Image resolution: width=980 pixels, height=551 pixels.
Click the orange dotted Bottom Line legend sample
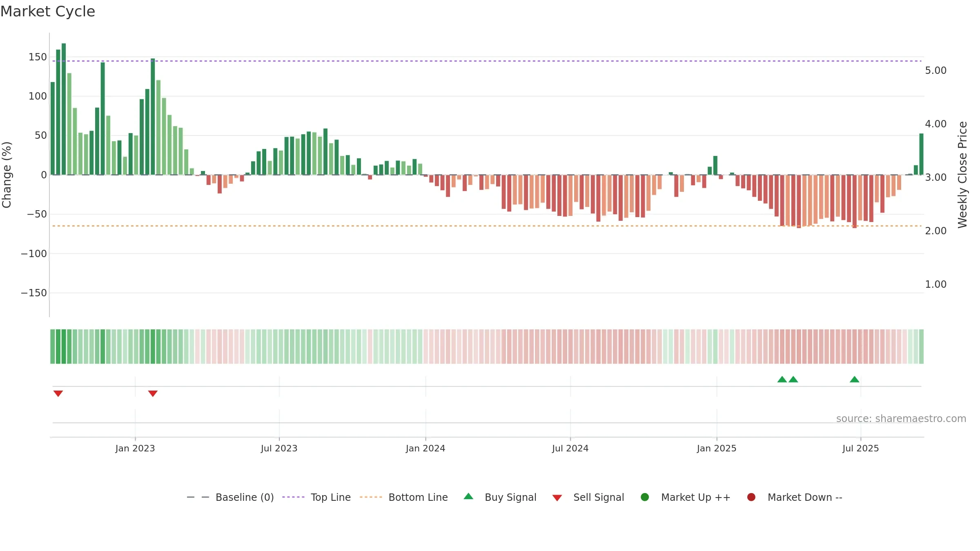click(371, 497)
